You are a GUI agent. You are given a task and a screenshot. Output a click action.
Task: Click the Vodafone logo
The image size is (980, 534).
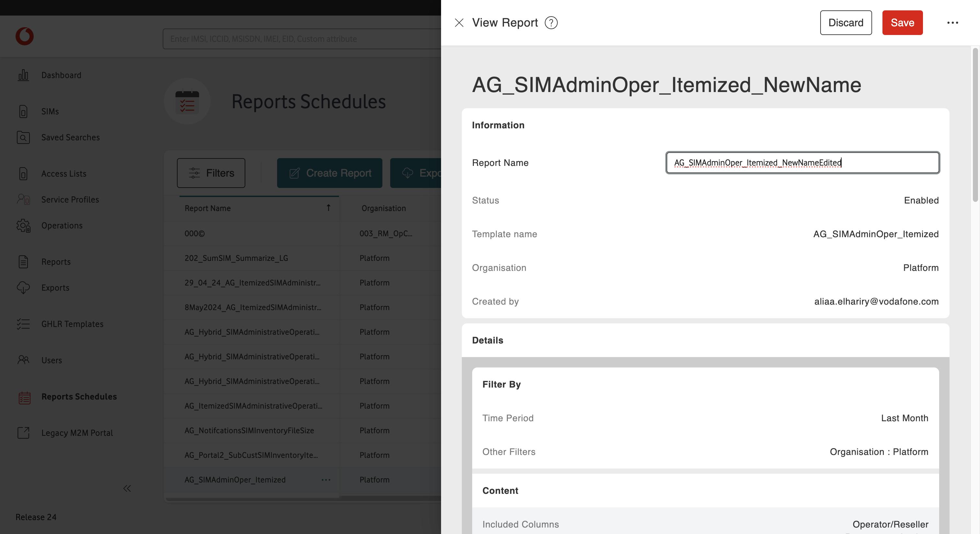24,37
